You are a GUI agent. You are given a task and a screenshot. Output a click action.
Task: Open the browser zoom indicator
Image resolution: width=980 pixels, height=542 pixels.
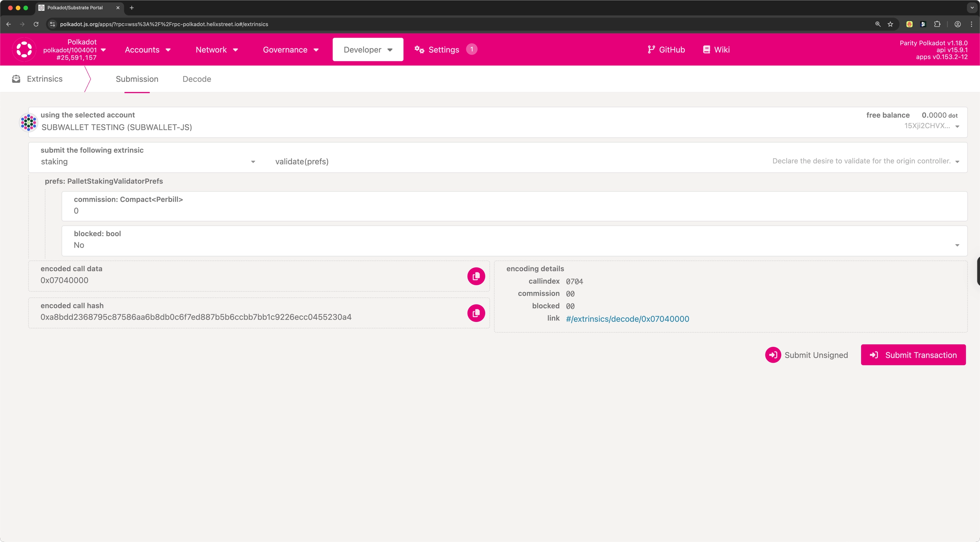[878, 24]
